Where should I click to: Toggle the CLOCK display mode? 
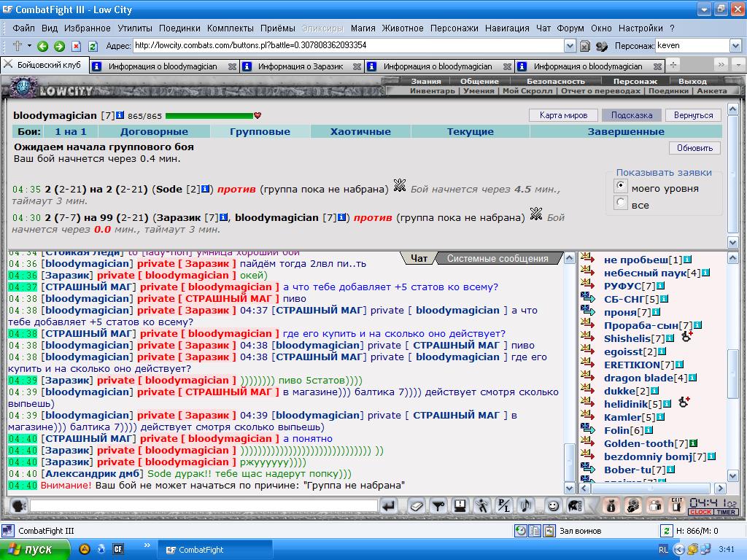point(700,512)
